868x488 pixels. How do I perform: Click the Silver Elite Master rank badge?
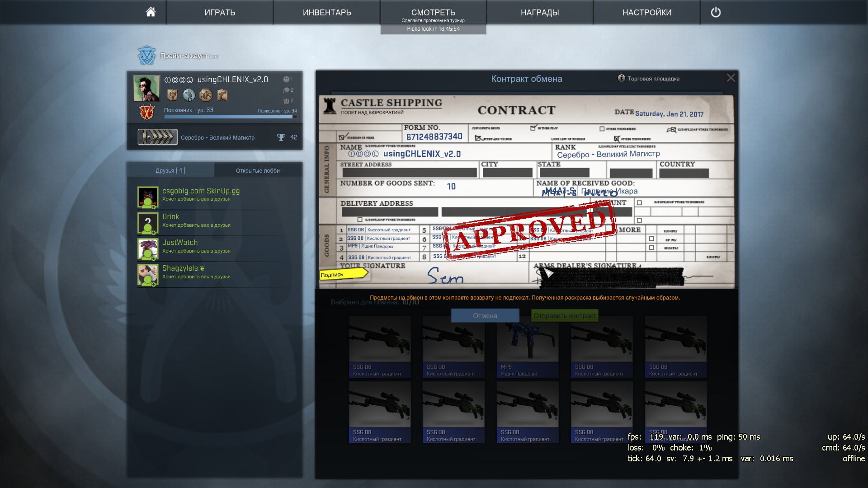158,137
